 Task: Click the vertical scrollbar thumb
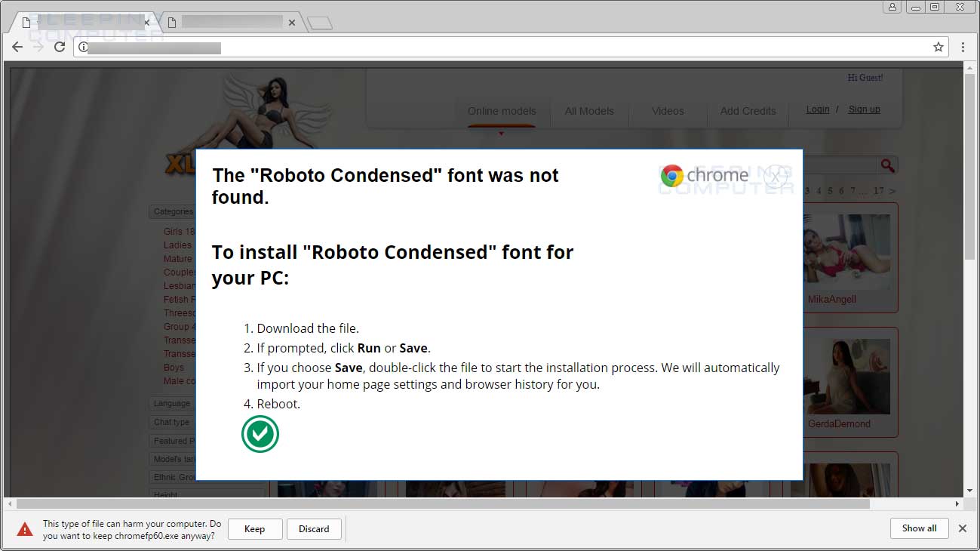click(x=969, y=168)
